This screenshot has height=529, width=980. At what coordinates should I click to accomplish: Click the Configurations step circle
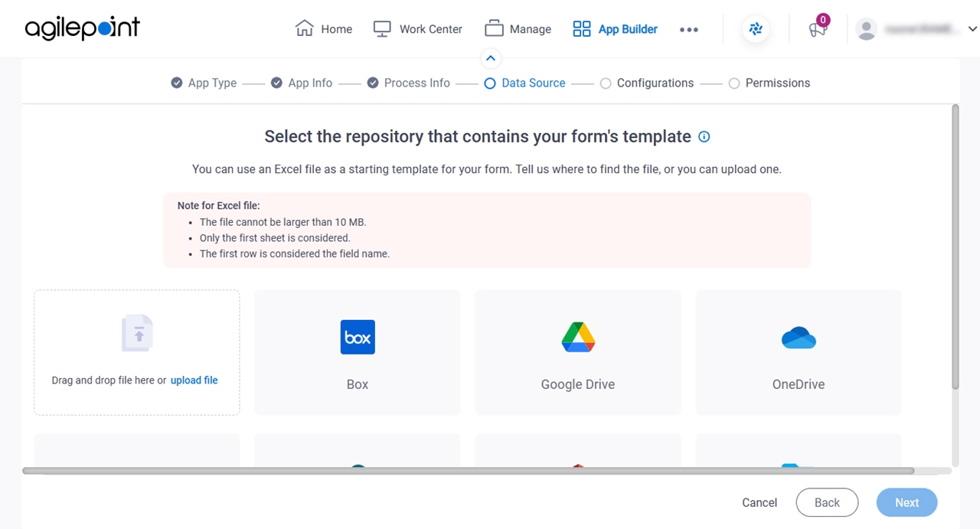606,83
